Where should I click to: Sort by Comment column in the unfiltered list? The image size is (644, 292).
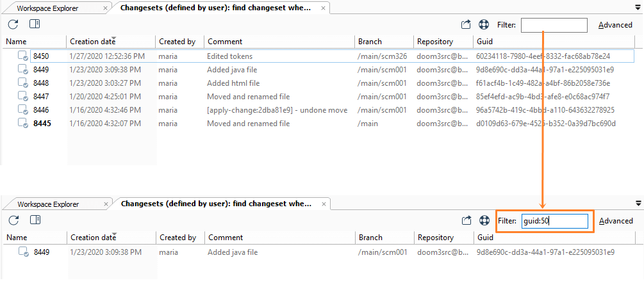[225, 42]
